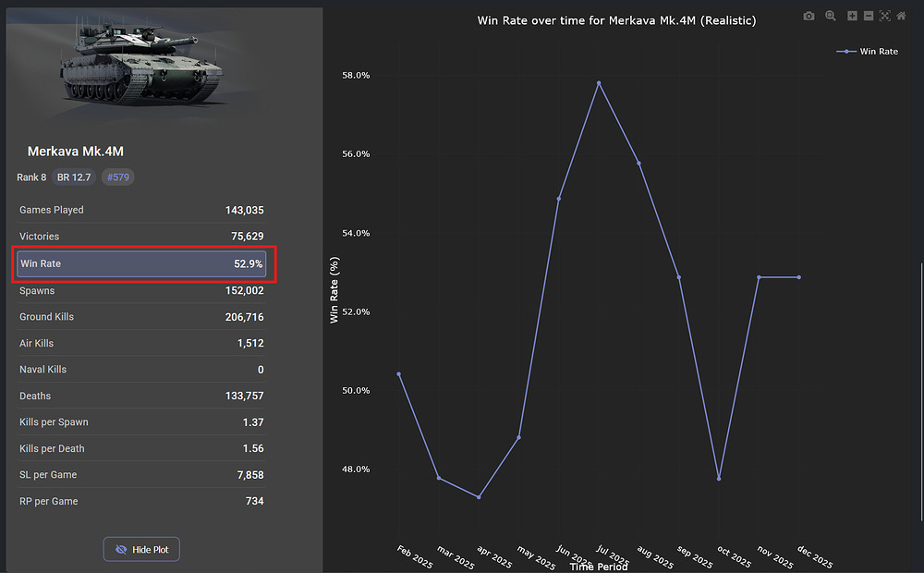Click the Oct 2025 low data point
924x573 pixels.
coord(719,479)
